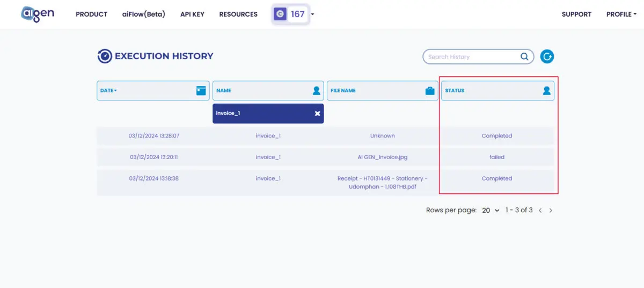Open the PRODUCT menu
The height and width of the screenshot is (288, 644).
point(91,15)
